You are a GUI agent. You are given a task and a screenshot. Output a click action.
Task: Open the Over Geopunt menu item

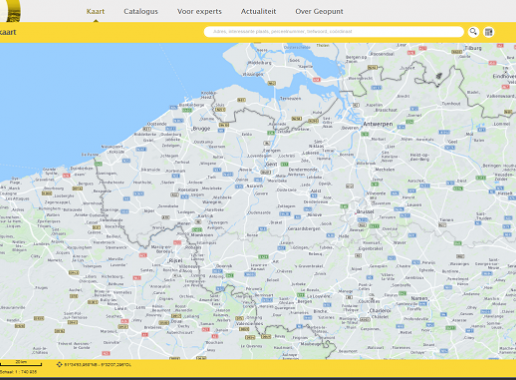(319, 11)
